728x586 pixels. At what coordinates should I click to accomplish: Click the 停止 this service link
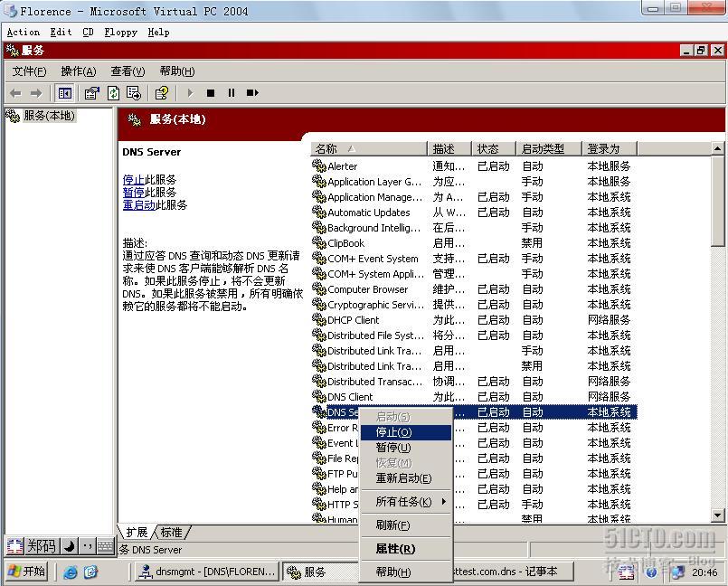coord(133,180)
